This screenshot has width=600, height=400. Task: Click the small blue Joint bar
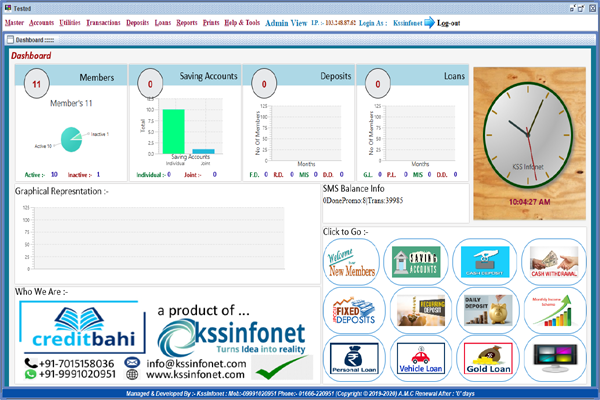pos(203,152)
